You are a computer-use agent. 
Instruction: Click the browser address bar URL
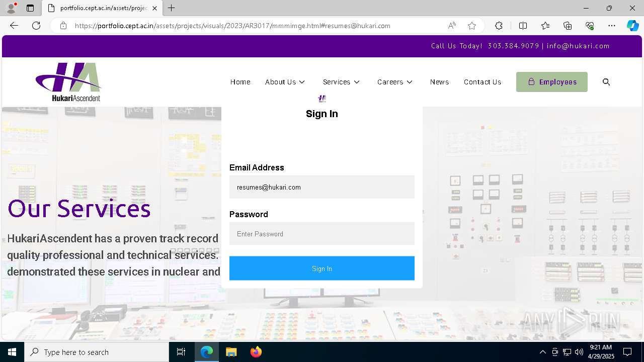click(232, 26)
